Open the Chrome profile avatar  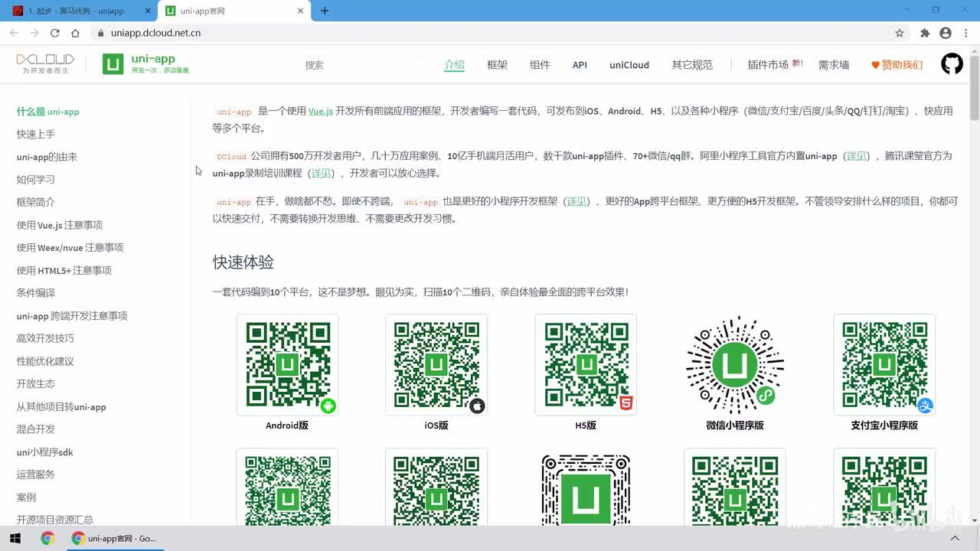[946, 33]
